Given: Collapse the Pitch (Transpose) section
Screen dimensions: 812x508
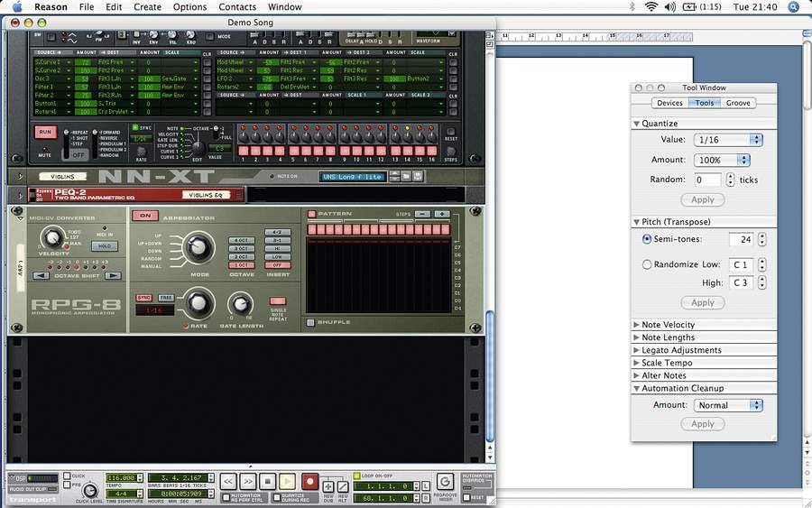Looking at the screenshot, I should click(x=636, y=222).
